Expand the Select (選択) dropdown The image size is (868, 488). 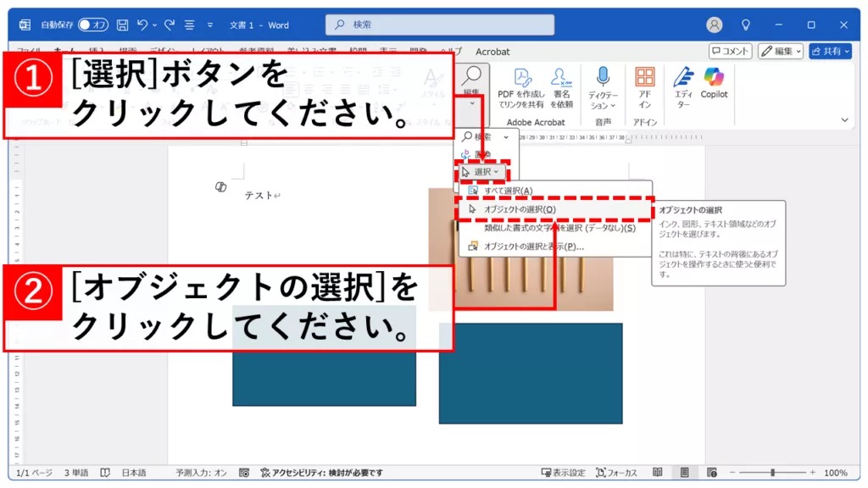tap(481, 172)
